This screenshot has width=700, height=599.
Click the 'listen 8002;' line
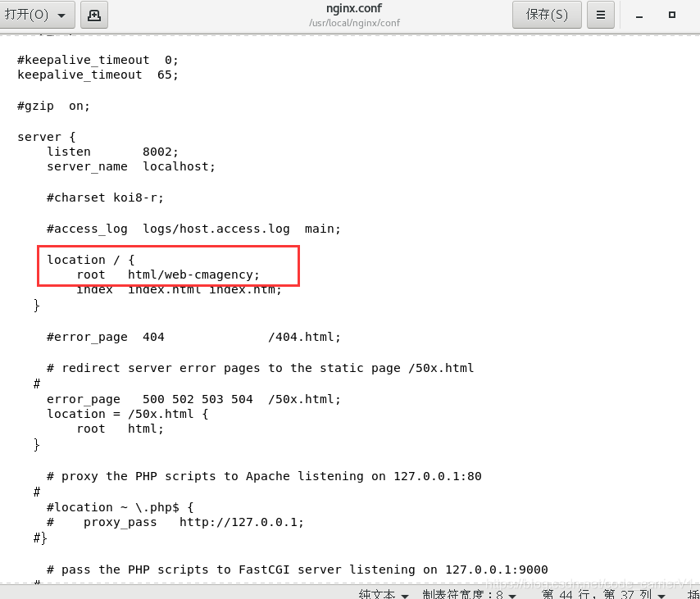112,152
